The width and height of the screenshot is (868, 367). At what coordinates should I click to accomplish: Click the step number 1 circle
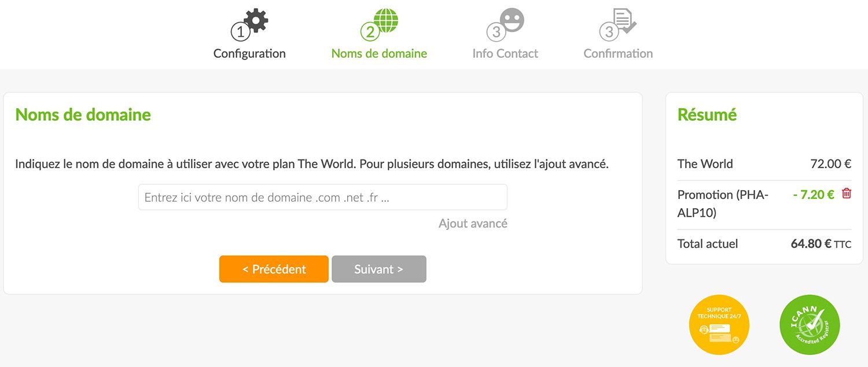click(240, 32)
